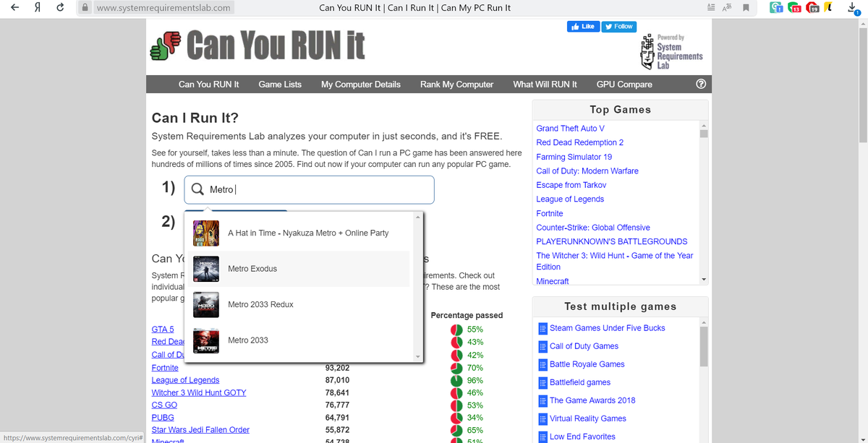Open Star Wars Jedi Fallen Order link
Screen dimensions: 868x443
pos(200,430)
